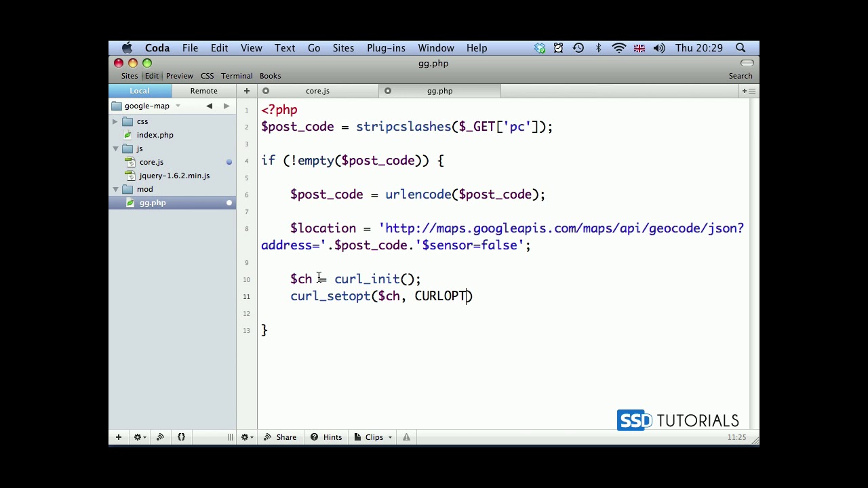
Task: Select jquery-1.6.2.min.js file
Action: (174, 176)
